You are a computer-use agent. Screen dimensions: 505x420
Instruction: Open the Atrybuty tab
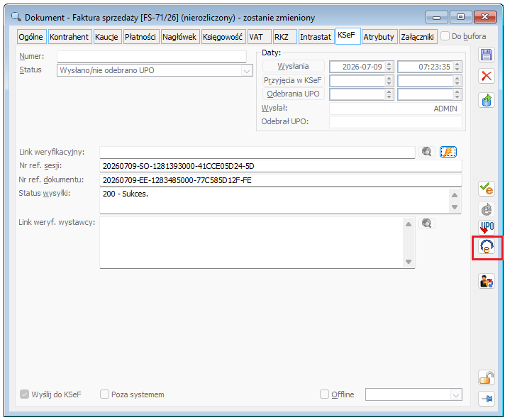tap(379, 37)
